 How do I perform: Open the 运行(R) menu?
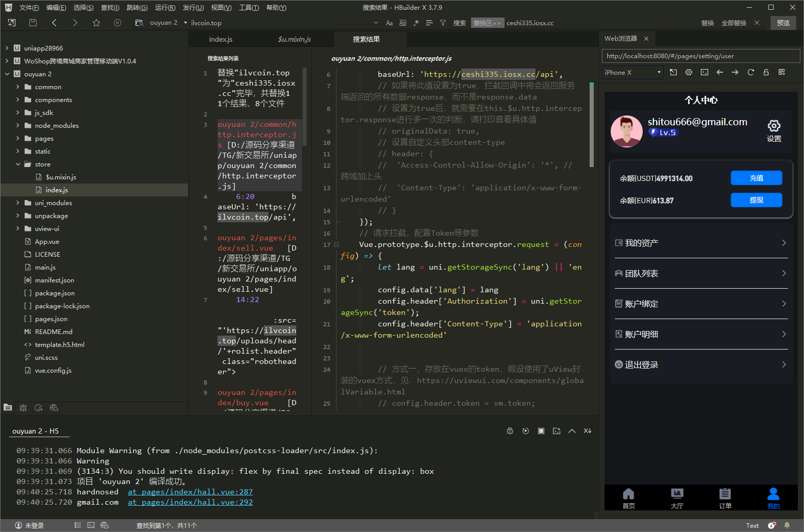[x=165, y=8]
